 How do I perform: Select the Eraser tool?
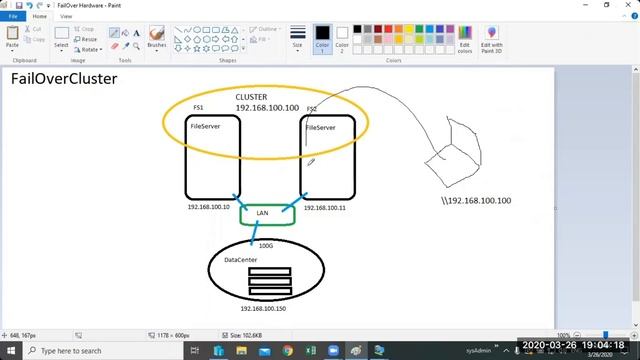[114, 46]
